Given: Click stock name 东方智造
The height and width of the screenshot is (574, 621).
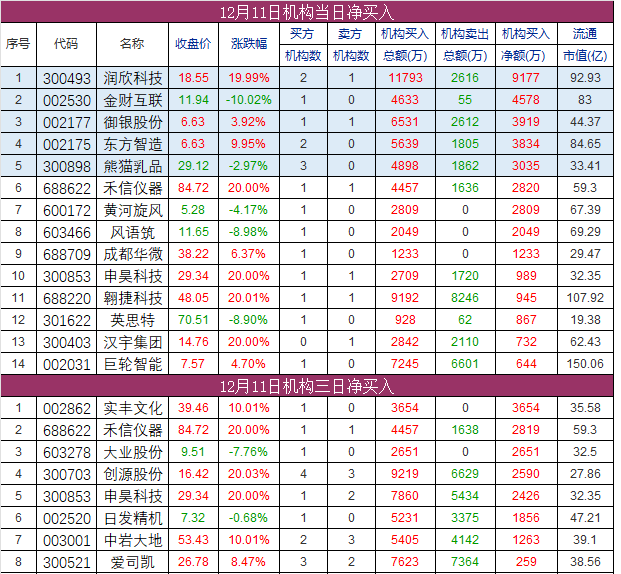Looking at the screenshot, I should click(x=133, y=144).
